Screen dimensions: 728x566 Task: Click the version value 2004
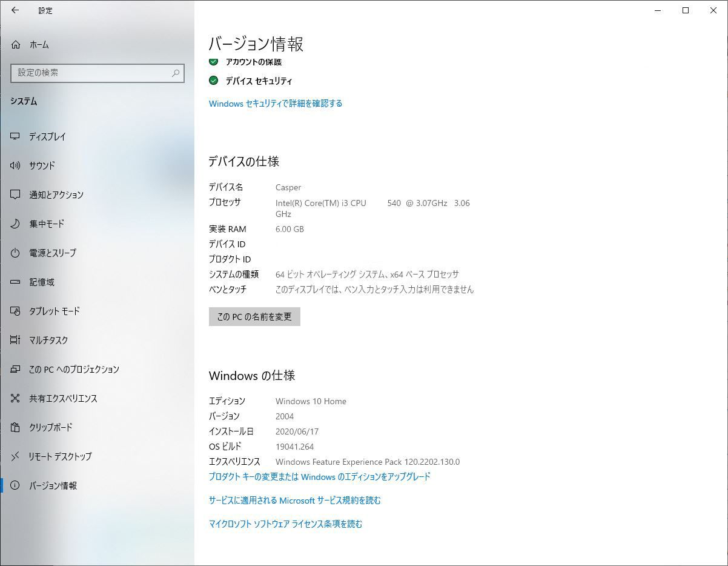285,416
